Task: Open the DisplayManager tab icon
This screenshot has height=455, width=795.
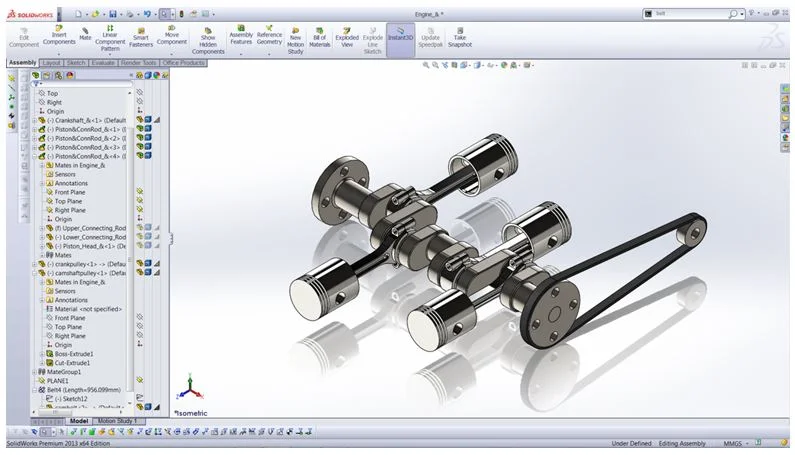Action: 70,76
